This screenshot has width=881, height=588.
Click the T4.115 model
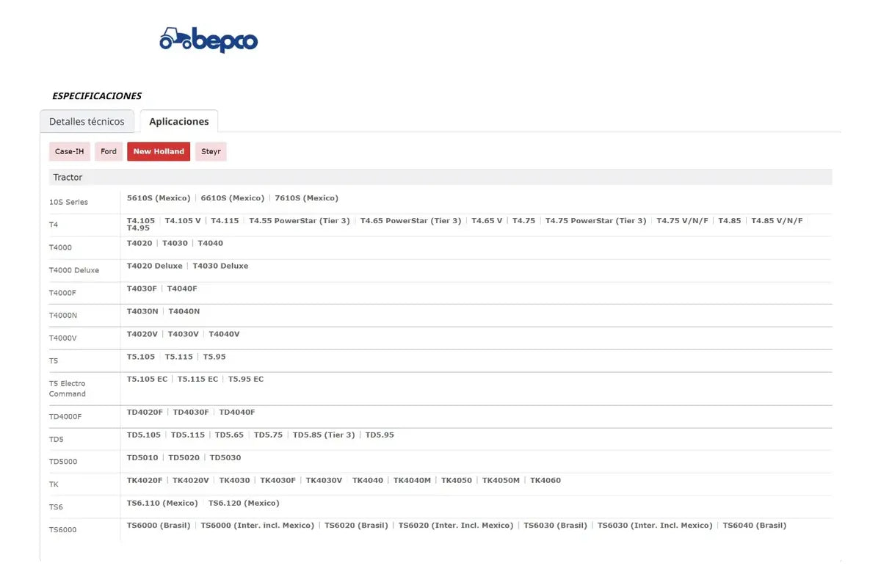point(225,221)
